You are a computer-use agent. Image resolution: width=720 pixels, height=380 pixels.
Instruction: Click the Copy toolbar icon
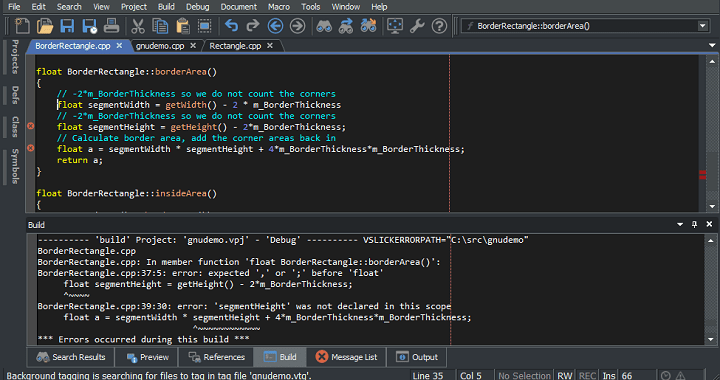pos(160,26)
